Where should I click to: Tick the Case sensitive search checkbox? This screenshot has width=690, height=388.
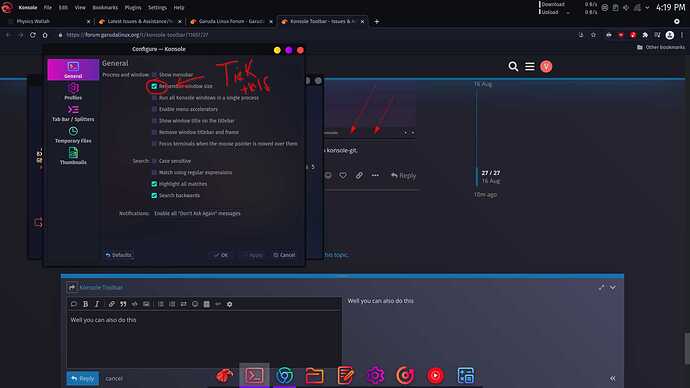pos(154,161)
